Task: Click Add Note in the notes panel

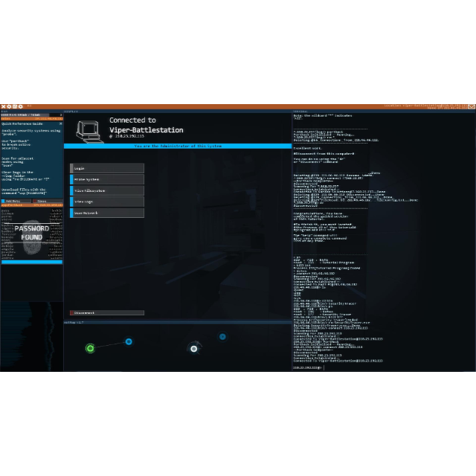Action: tap(15, 201)
